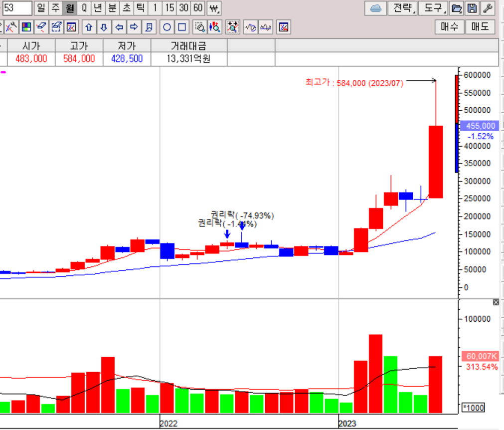Open the color palette settings icon
Viewport: 504px width, 430px height.
[x=26, y=27]
